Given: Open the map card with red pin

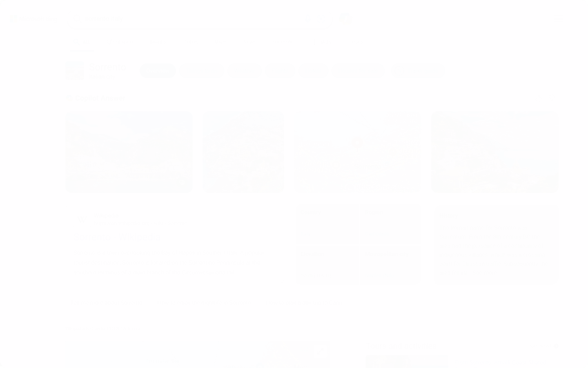Looking at the screenshot, I should (357, 152).
